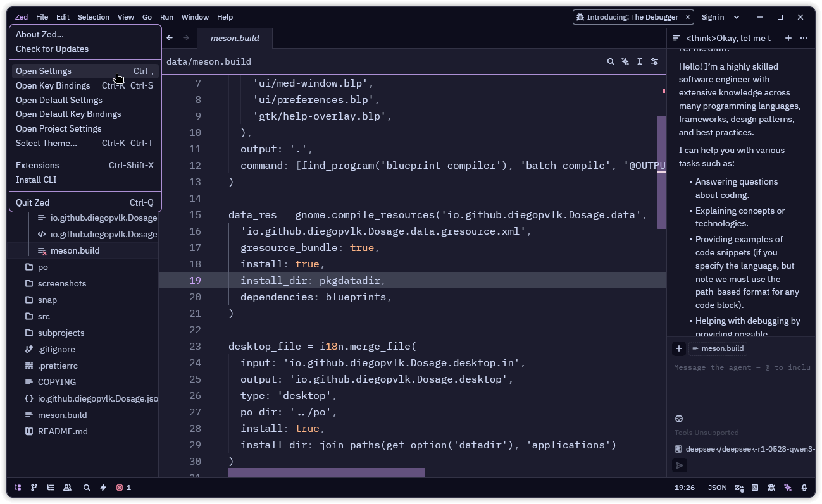Start inline assist using the sparkle toolbar icon
The height and width of the screenshot is (504, 822).
(x=625, y=61)
